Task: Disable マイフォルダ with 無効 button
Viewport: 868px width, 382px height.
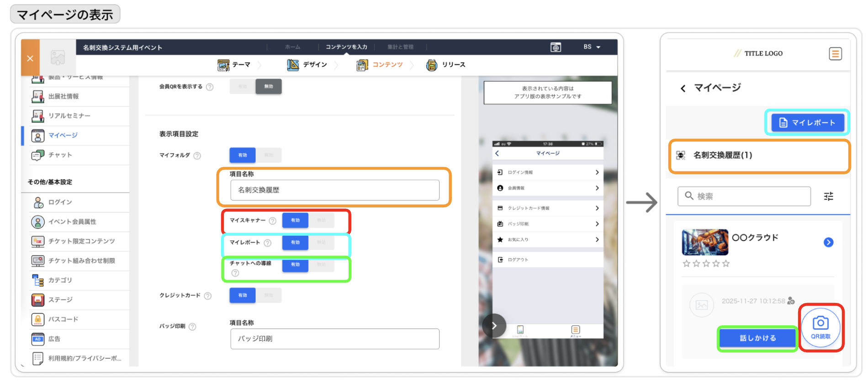Action: (269, 155)
